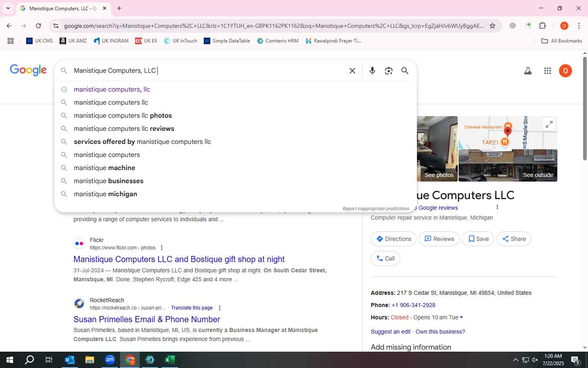Click Suggest an edit link
The height and width of the screenshot is (368, 588).
click(x=391, y=332)
